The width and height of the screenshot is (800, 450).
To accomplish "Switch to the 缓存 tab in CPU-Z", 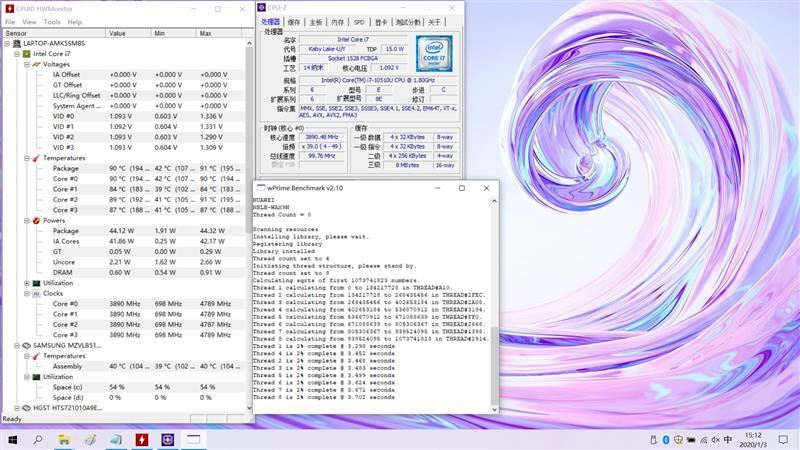I will 294,22.
